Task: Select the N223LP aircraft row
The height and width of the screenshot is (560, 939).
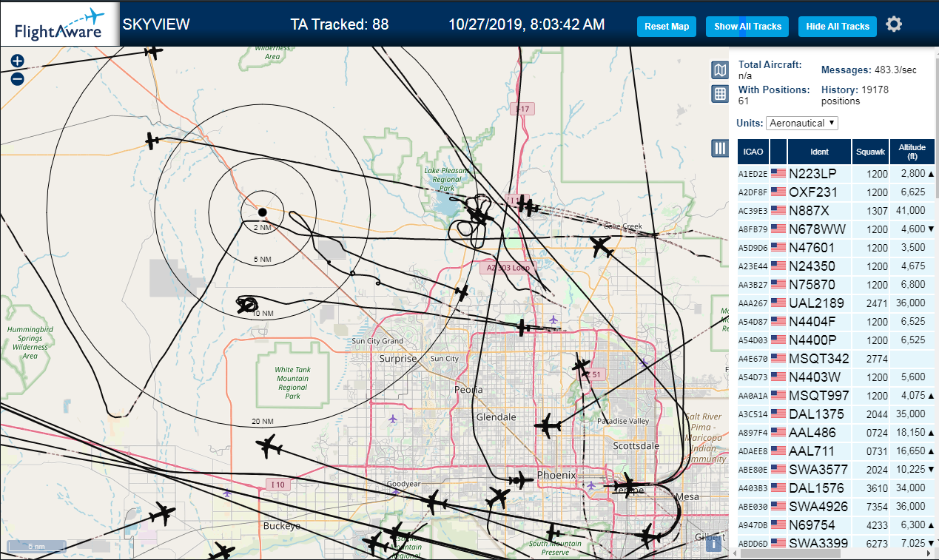Action: point(836,174)
